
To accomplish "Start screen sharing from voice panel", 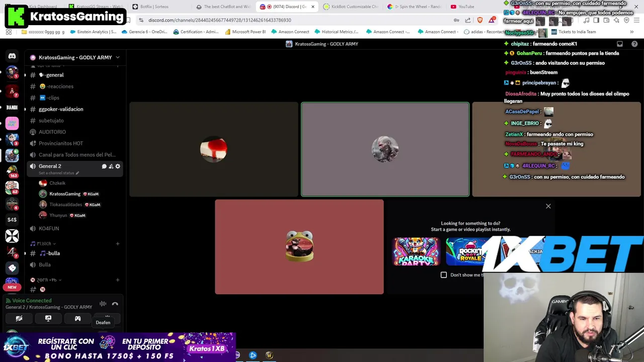I will click(x=48, y=318).
